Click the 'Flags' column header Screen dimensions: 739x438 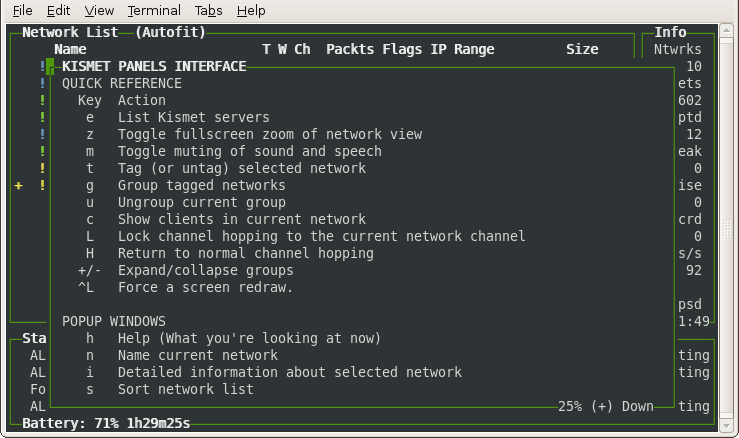pos(402,50)
